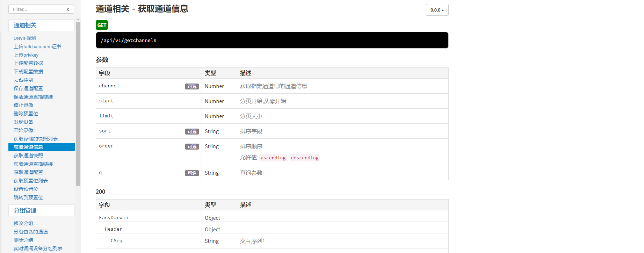This screenshot has width=644, height=253.
Task: Open 删除分组 sidebar link
Action: [x=23, y=240]
